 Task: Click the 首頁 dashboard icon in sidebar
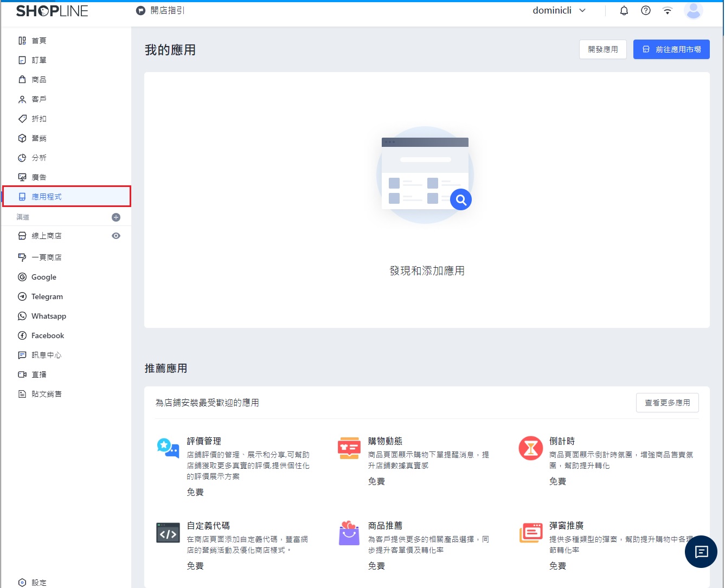pos(22,41)
